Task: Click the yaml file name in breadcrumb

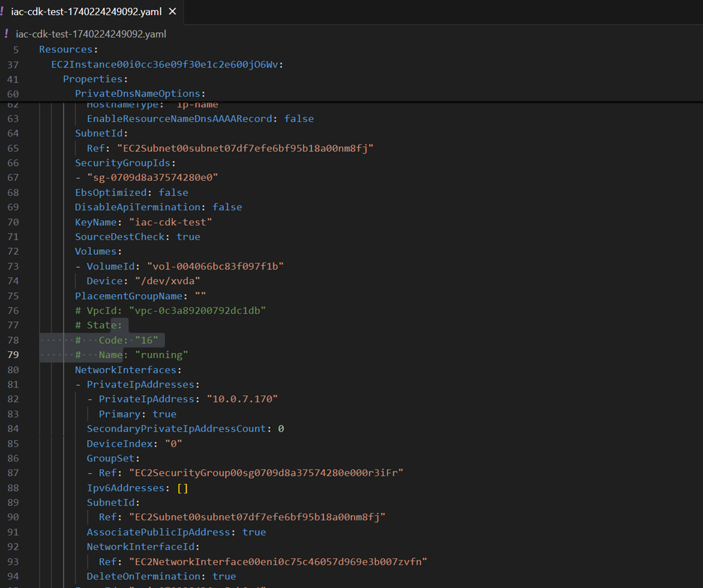Action: coord(91,34)
